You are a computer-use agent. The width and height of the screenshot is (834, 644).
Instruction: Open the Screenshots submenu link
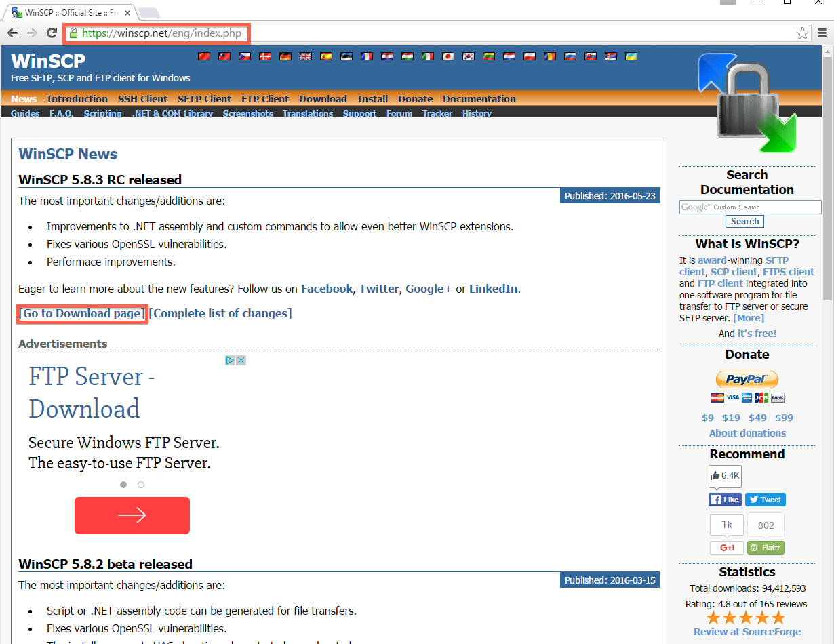click(247, 113)
